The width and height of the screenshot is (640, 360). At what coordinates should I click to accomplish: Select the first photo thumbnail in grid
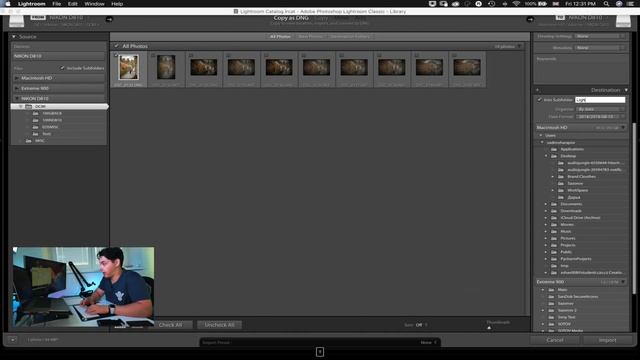coord(129,67)
